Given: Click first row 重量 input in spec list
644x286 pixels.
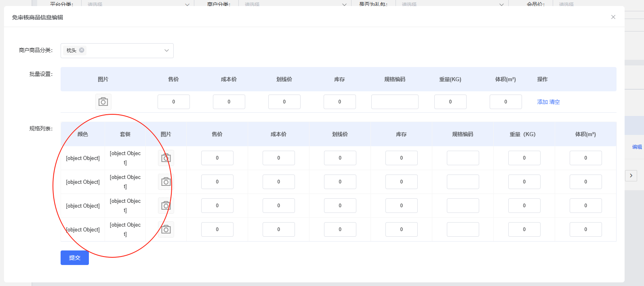Looking at the screenshot, I should [524, 158].
